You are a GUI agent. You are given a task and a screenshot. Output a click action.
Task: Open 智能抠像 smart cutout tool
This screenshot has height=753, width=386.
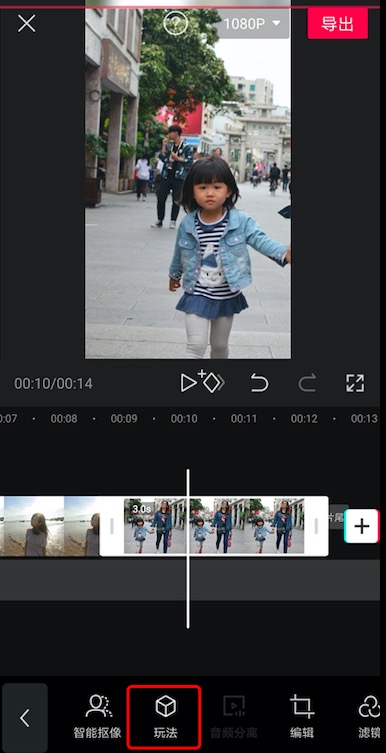point(98,717)
